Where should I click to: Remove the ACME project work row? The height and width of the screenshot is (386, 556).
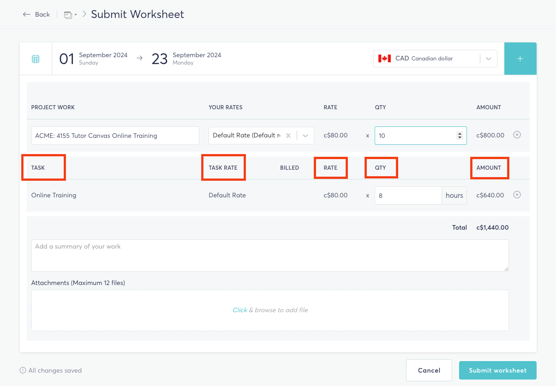pyautogui.click(x=517, y=135)
